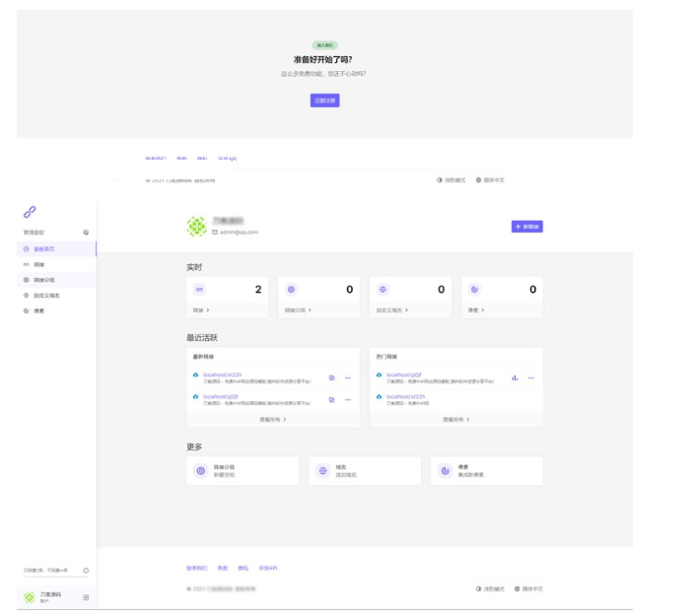Open more options for latest localhost/yj0f link
Image resolution: width=694 pixels, height=616 pixels.
click(347, 399)
